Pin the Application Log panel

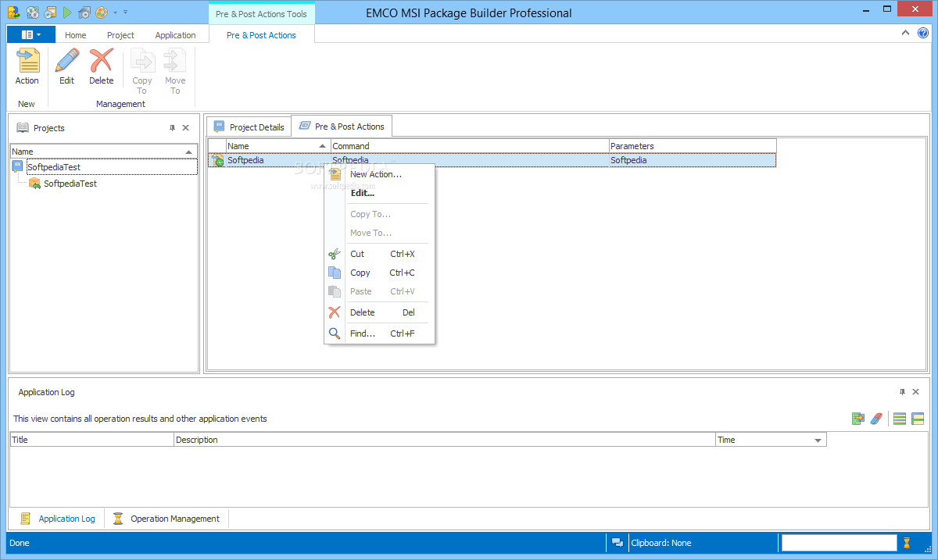click(902, 392)
